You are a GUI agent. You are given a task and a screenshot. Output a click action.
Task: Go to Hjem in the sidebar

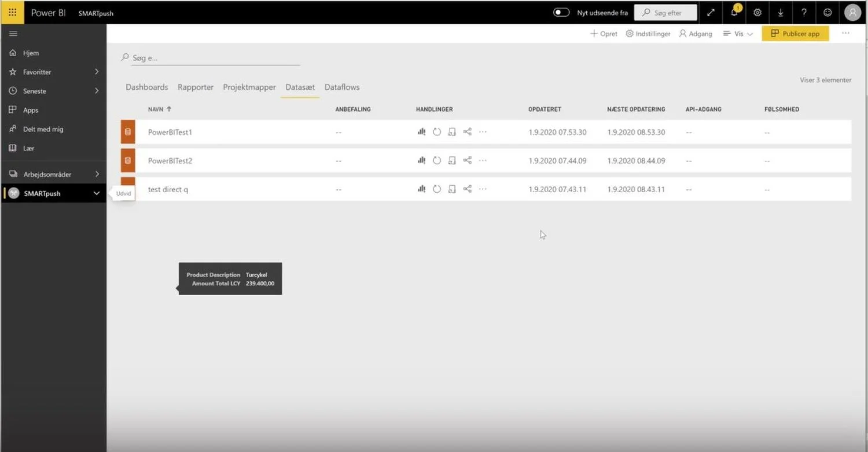tap(31, 53)
